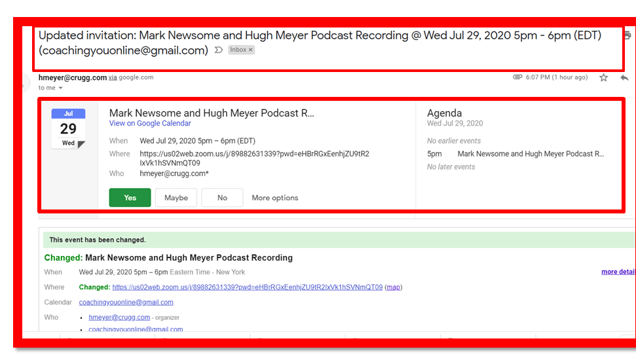Open View on Google Calendar link
Image resolution: width=636 pixels, height=364 pixels.
[150, 124]
